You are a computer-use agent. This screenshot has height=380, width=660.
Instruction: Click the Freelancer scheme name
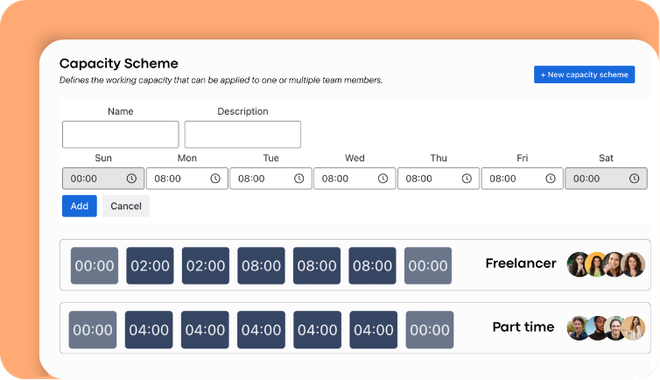tap(521, 263)
